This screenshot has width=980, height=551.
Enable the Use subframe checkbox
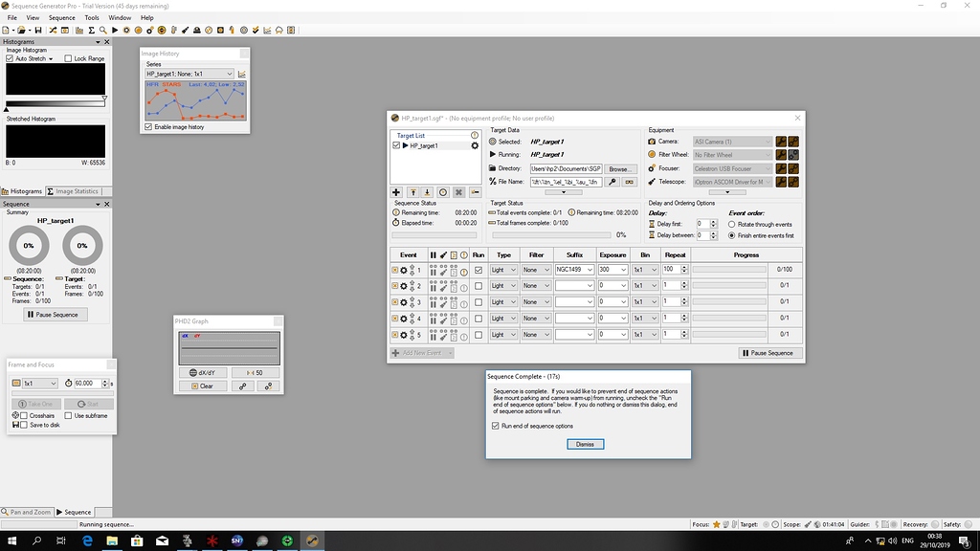pyautogui.click(x=68, y=416)
